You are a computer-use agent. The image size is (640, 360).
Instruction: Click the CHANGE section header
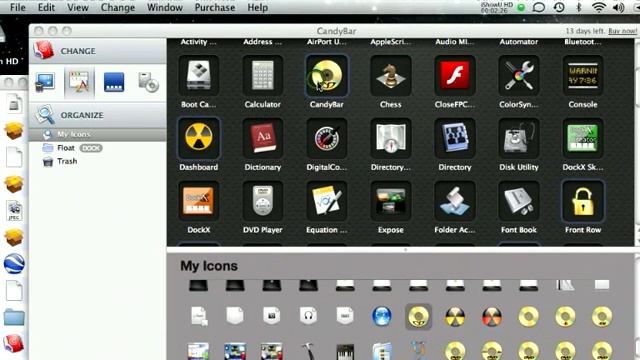coord(98,51)
